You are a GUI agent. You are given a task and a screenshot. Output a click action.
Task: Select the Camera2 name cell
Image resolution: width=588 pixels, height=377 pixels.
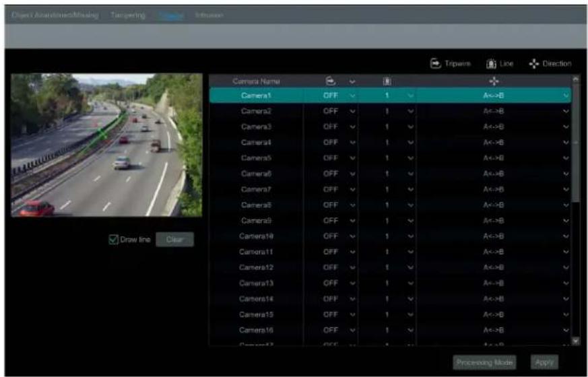(256, 111)
